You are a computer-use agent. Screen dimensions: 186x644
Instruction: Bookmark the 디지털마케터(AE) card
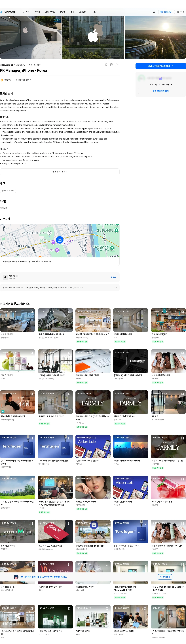tap(183, 312)
